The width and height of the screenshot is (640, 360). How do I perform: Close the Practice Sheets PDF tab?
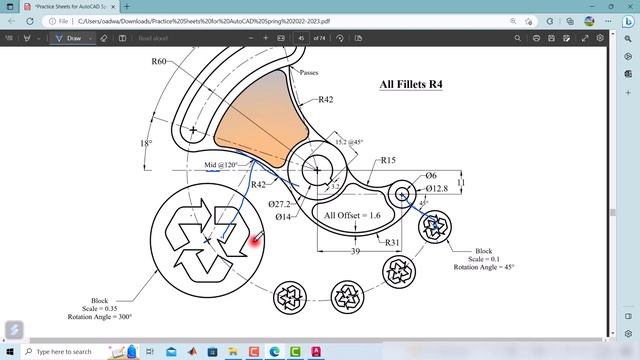(113, 7)
